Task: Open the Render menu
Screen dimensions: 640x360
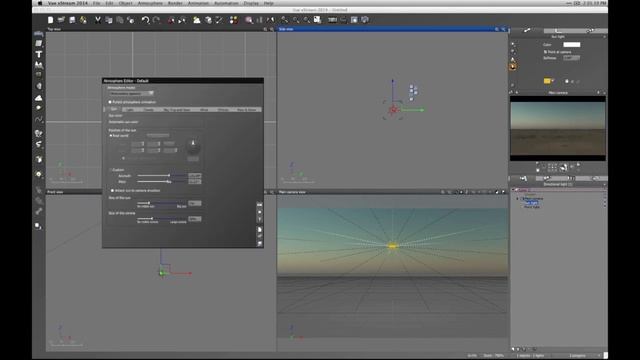Action: (x=175, y=3)
